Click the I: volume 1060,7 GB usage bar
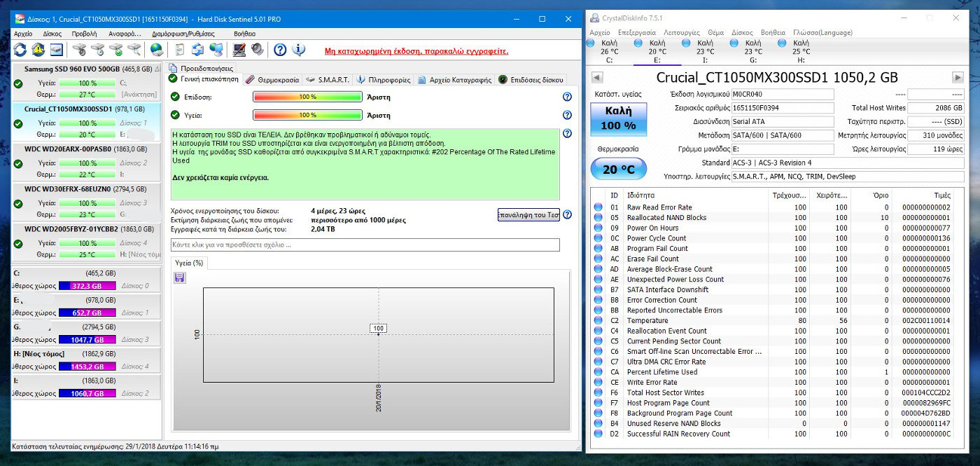980x466 pixels. pyautogui.click(x=87, y=393)
